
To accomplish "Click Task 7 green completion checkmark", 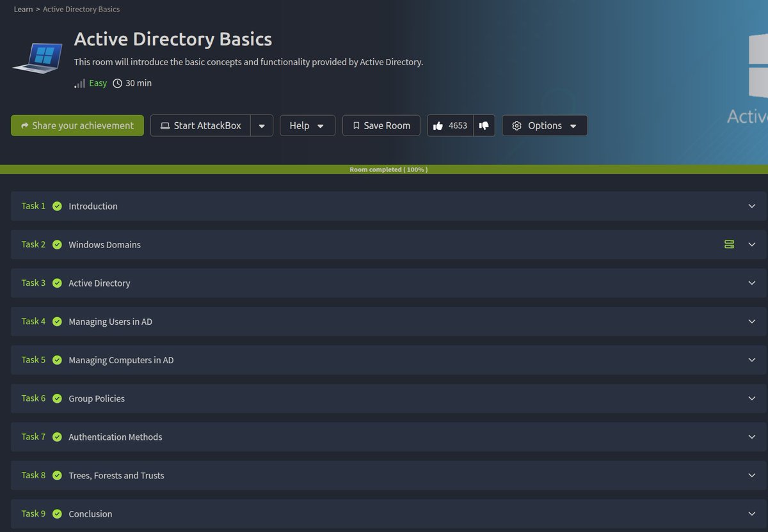I will click(x=57, y=437).
